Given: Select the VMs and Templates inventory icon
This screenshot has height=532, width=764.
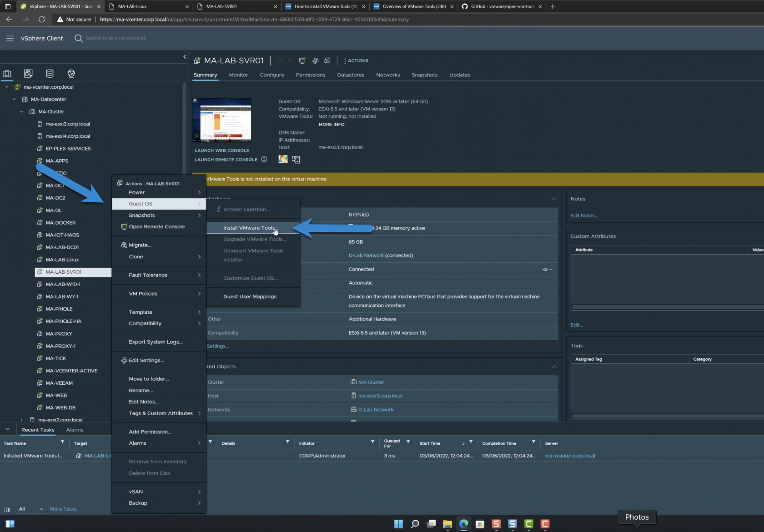Looking at the screenshot, I should tap(28, 74).
